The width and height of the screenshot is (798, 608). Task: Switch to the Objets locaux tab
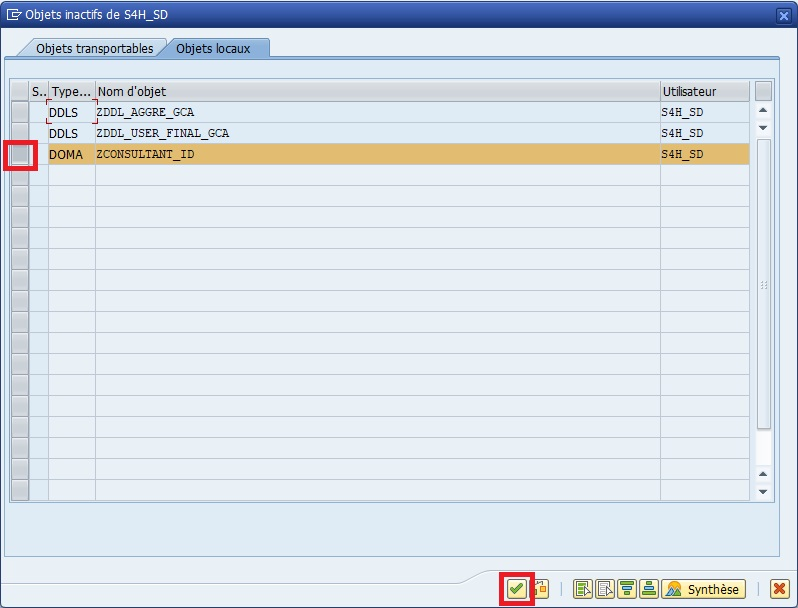tap(214, 48)
